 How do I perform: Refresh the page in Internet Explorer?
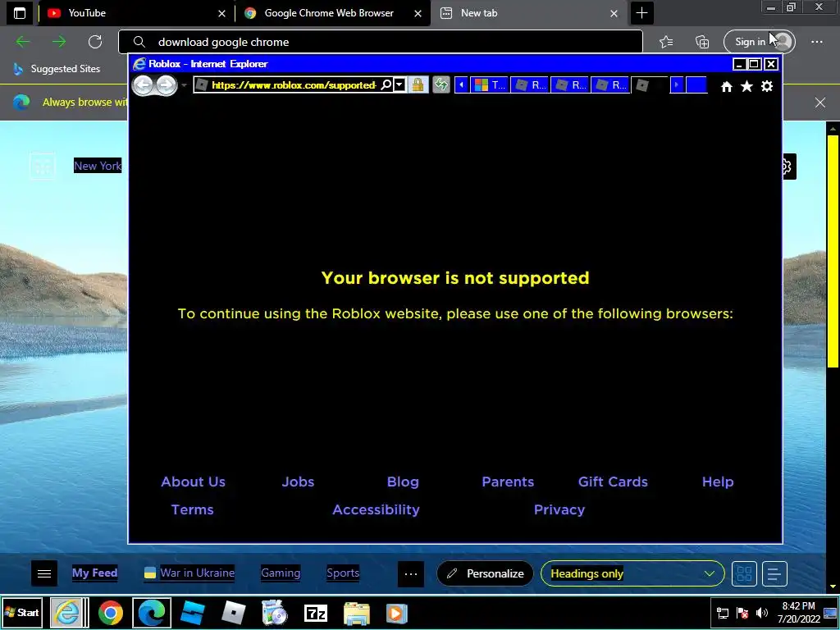[x=441, y=85]
